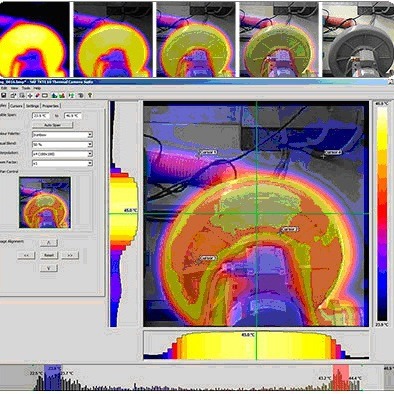Switch to the Properties tab
Screen dimensions: 394x394
50,106
